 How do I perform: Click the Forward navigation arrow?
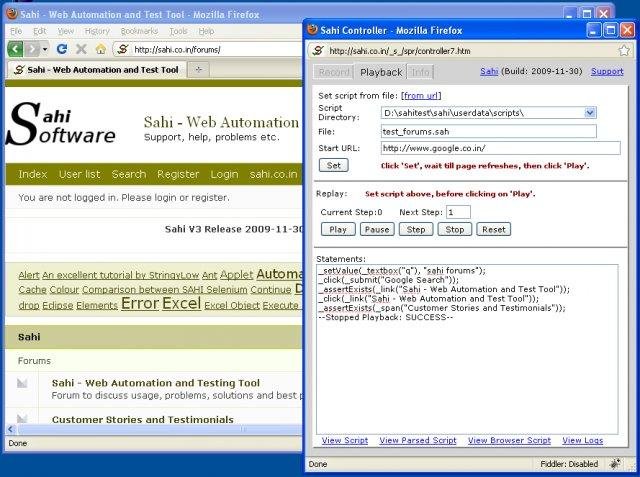point(32,49)
